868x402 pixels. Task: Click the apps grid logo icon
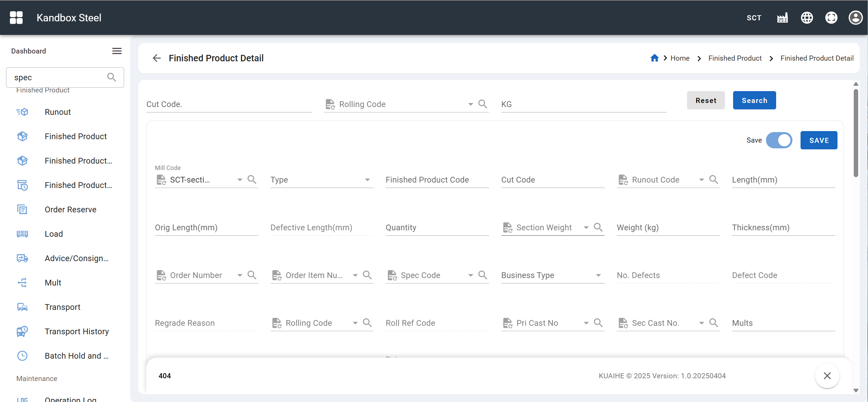16,18
